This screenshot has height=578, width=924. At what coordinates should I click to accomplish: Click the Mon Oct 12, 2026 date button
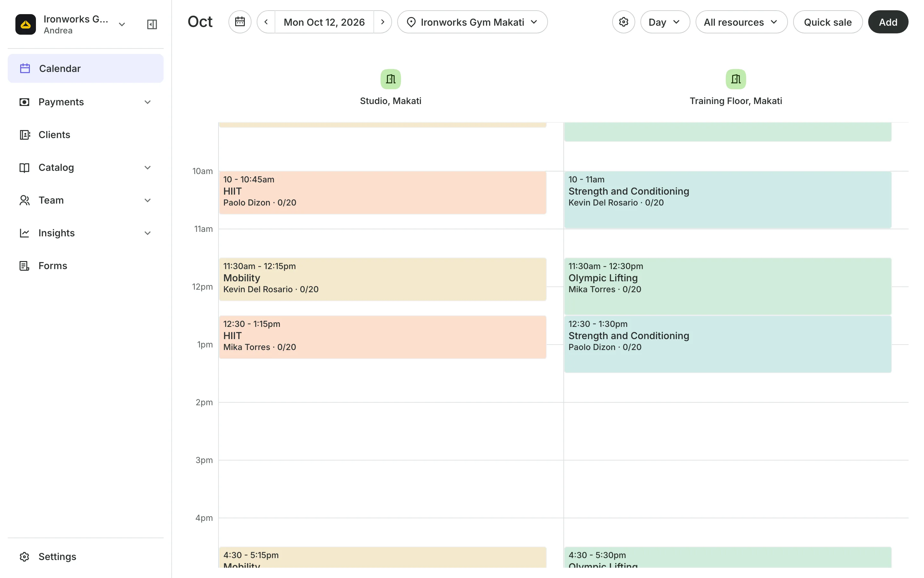coord(324,22)
